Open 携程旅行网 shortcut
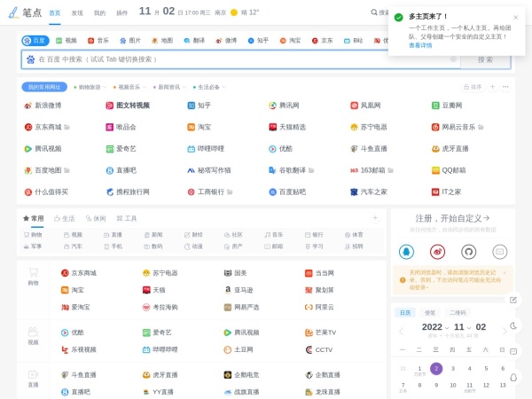 coord(128,192)
